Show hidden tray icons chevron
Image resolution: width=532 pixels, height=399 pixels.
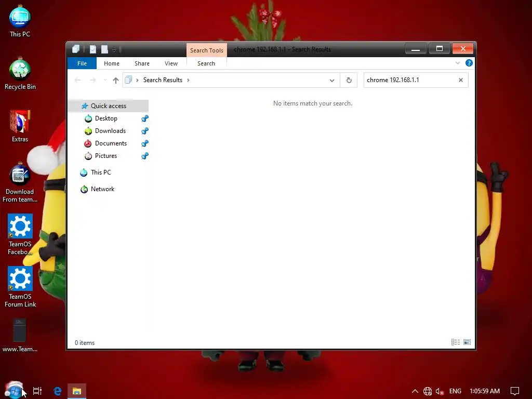(415, 391)
